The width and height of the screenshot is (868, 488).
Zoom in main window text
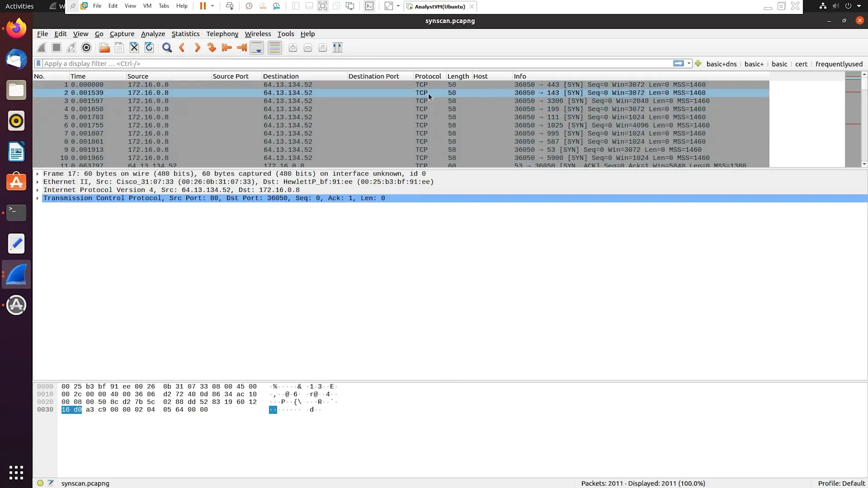tap(293, 47)
